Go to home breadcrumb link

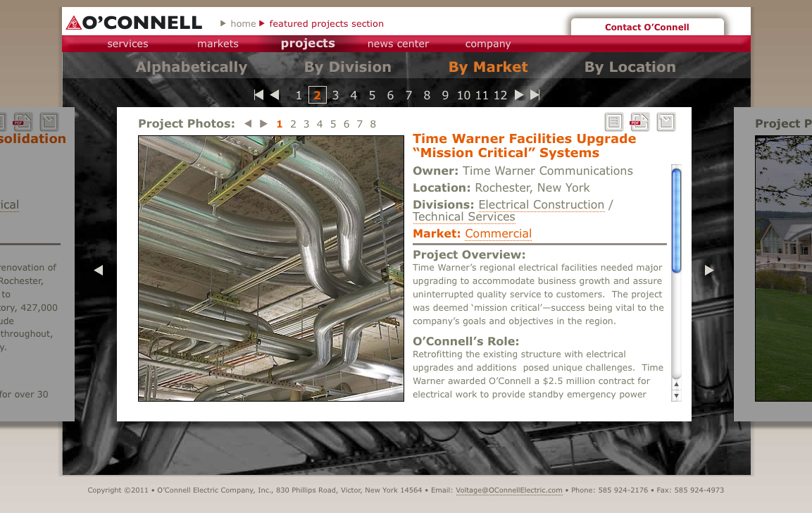click(243, 23)
